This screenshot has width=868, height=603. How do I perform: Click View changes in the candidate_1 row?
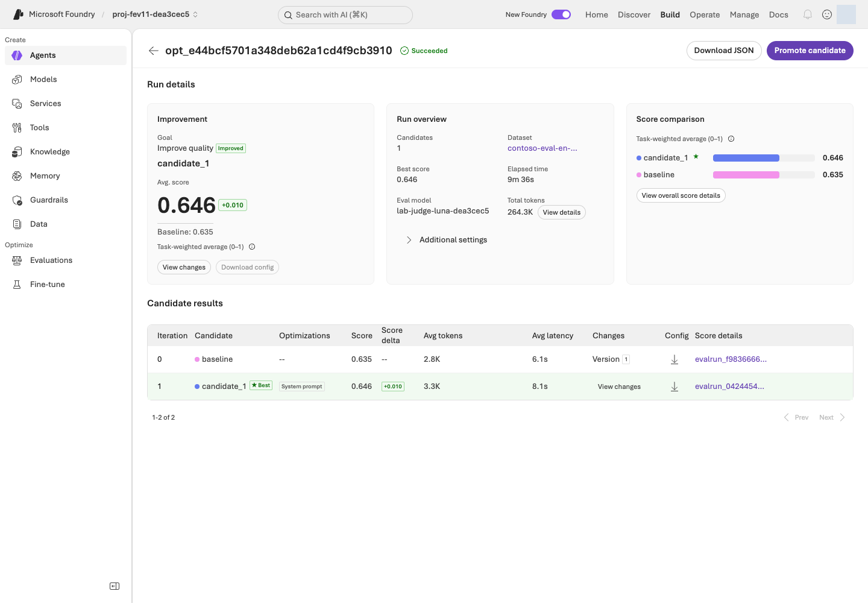pos(619,387)
